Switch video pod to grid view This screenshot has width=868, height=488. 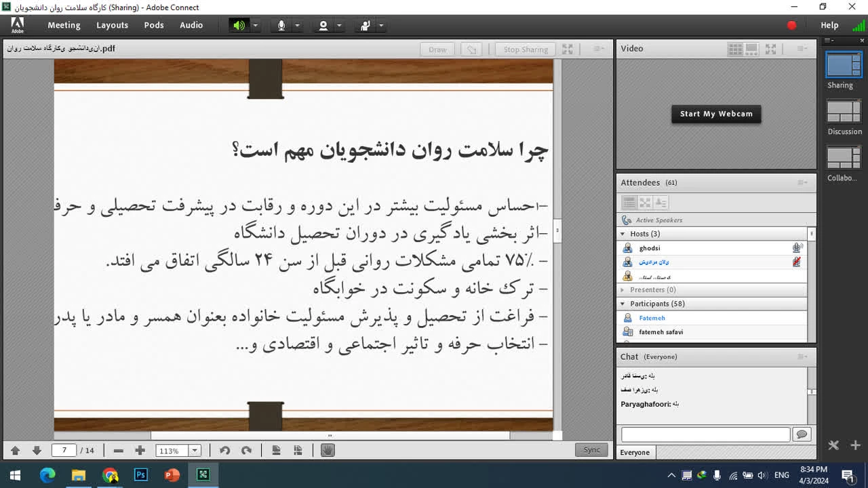(x=734, y=49)
